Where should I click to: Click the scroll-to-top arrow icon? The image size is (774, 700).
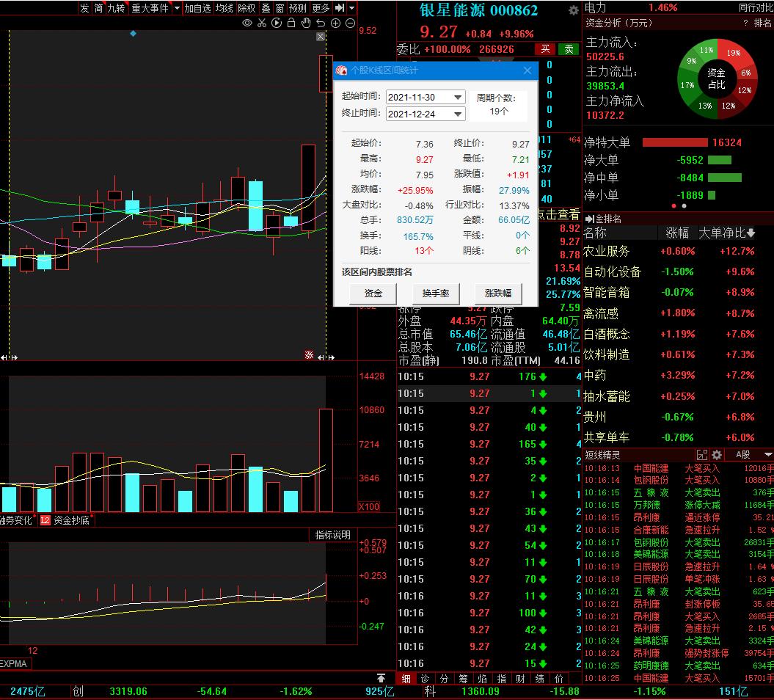click(381, 678)
